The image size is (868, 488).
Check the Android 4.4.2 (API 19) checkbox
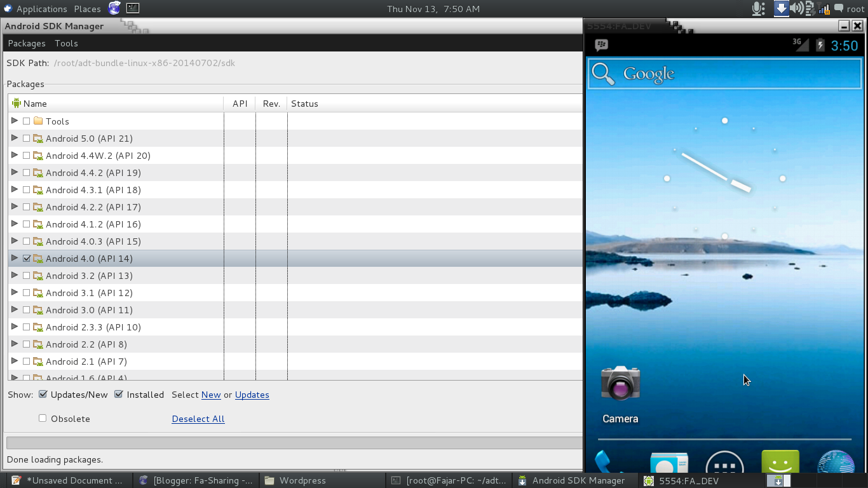coord(26,172)
